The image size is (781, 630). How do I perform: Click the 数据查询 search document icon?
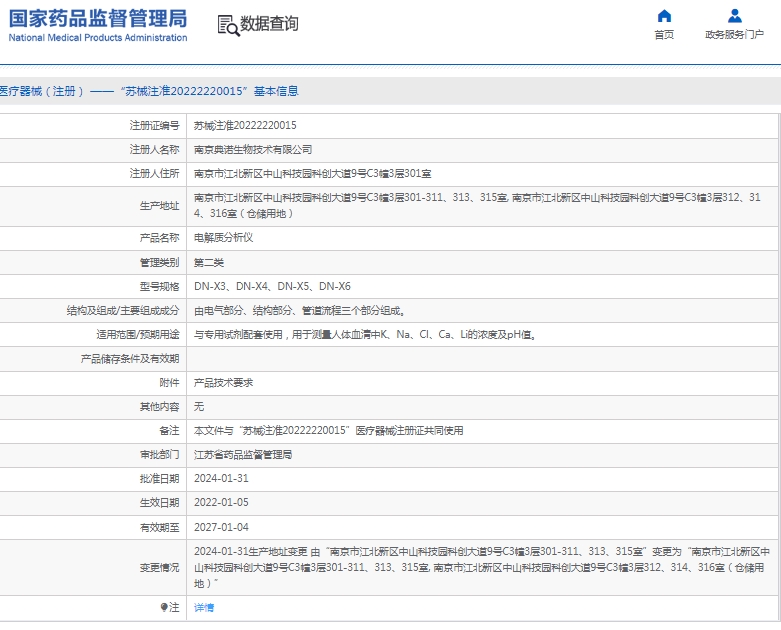pyautogui.click(x=229, y=25)
